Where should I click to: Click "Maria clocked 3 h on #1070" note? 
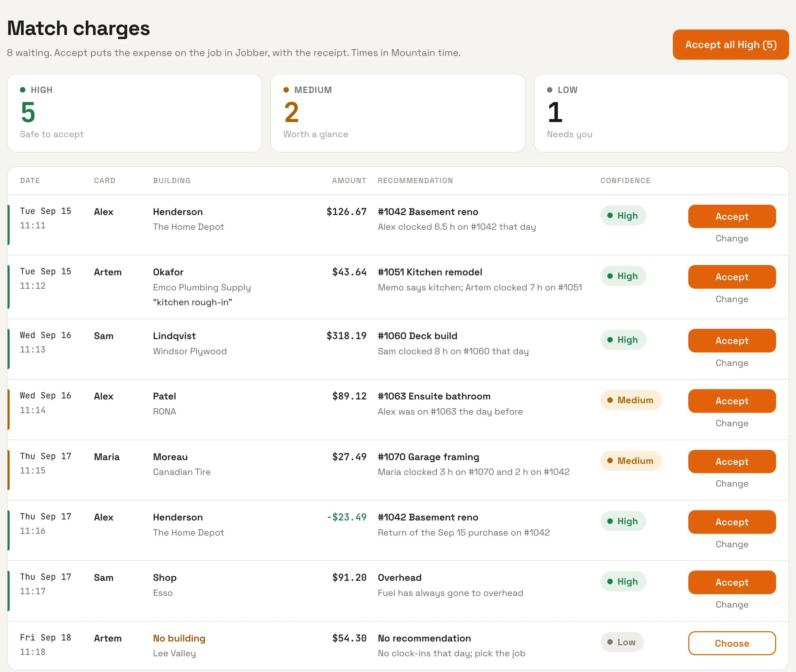click(473, 472)
